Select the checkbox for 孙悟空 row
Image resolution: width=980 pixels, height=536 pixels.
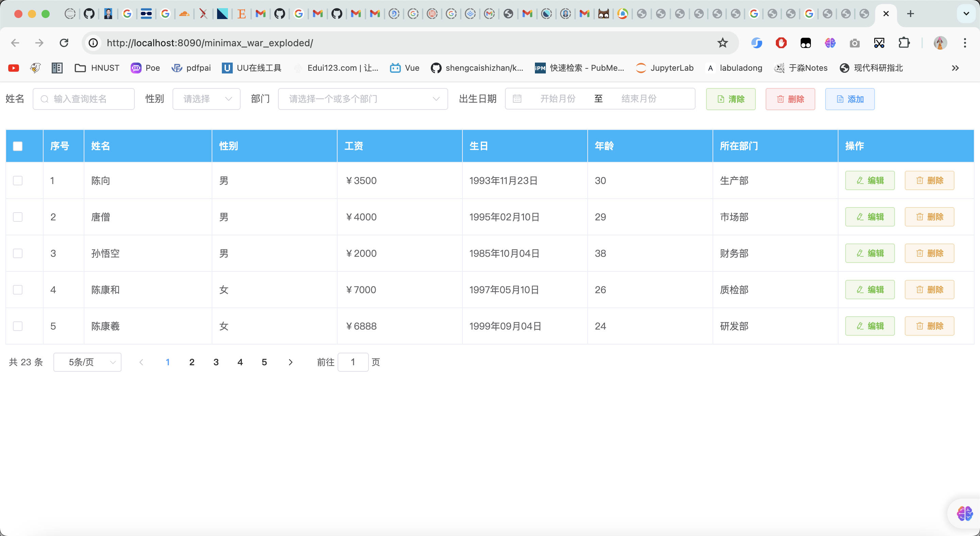pos(18,253)
